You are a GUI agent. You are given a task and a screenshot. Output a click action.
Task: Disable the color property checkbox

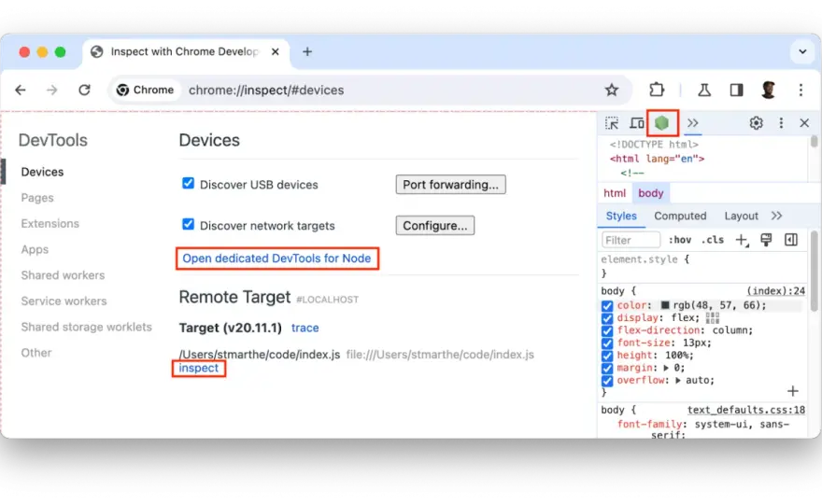607,305
